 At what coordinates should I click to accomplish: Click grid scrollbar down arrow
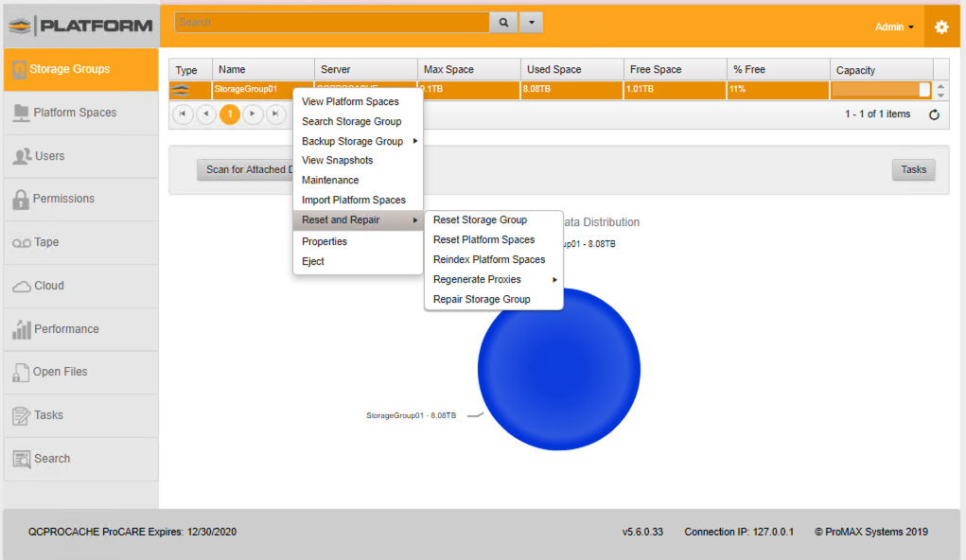[940, 96]
